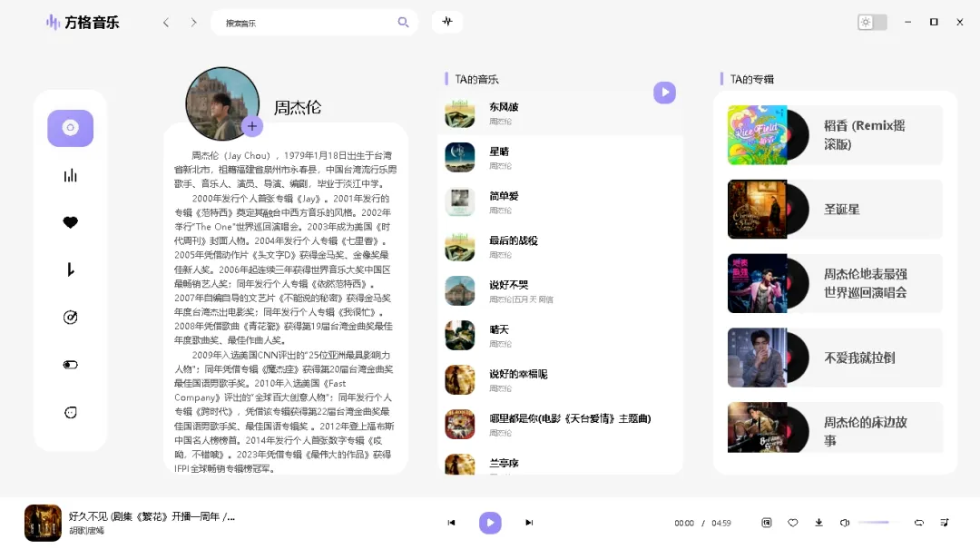Select the song 哪里都是你
This screenshot has height=549, width=980.
[x=560, y=425]
